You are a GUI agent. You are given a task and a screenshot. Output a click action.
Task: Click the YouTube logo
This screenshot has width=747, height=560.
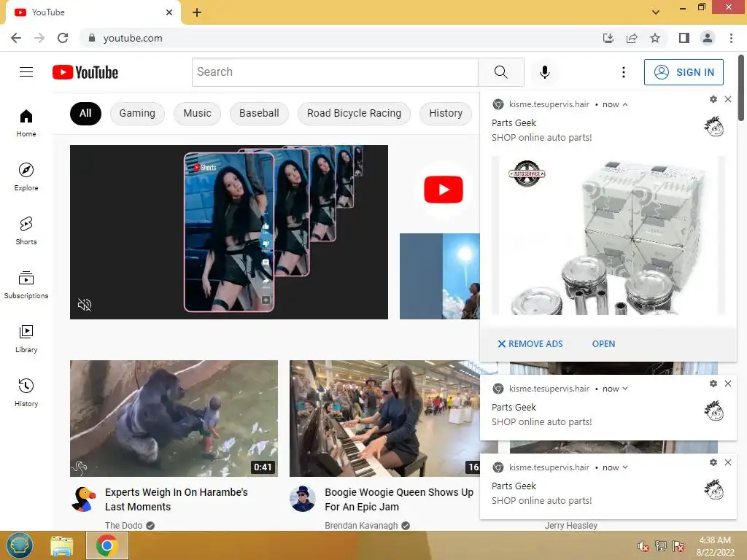click(85, 72)
